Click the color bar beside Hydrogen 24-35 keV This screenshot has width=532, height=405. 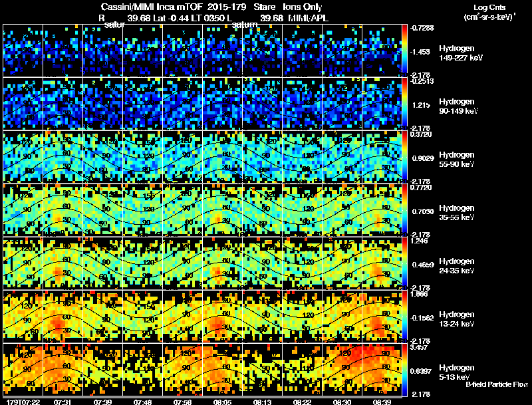pos(404,263)
